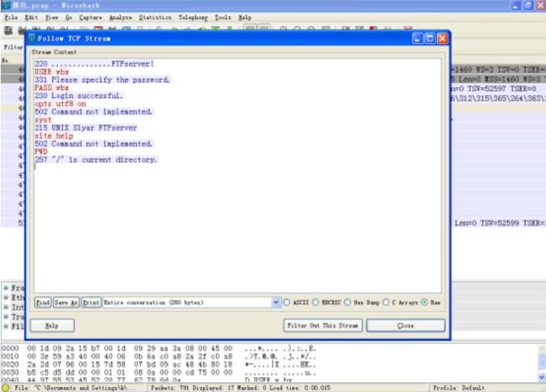Select the Hex Dump display format
Screen dimensions: 546x392
(x=347, y=302)
